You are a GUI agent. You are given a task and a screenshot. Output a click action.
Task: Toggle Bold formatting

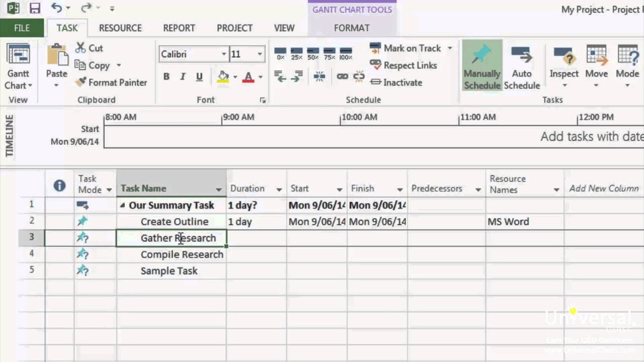point(167,77)
